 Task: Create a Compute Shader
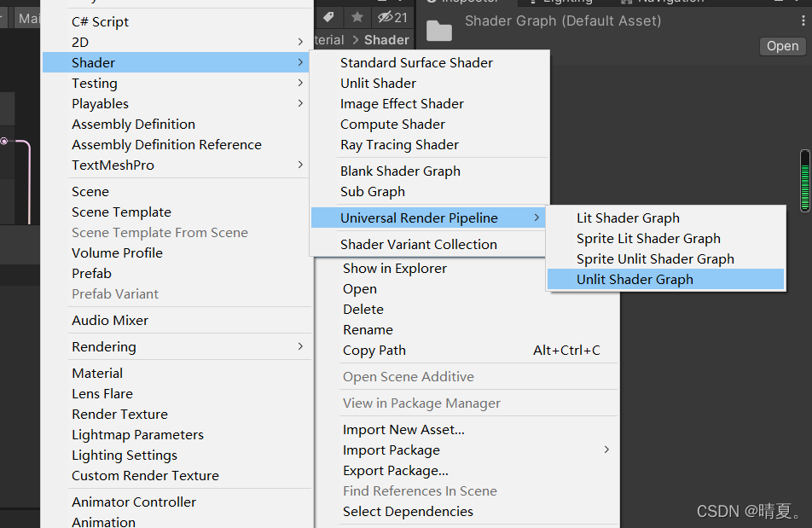(429, 125)
